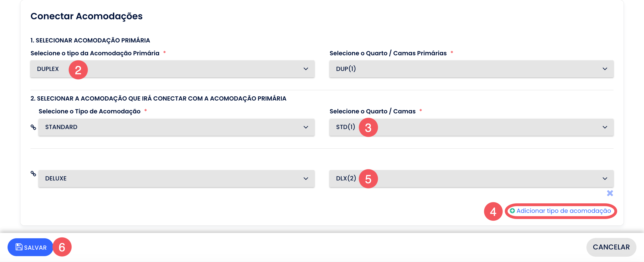Click the red step 4 marker badge
The image size is (644, 262).
point(493,211)
